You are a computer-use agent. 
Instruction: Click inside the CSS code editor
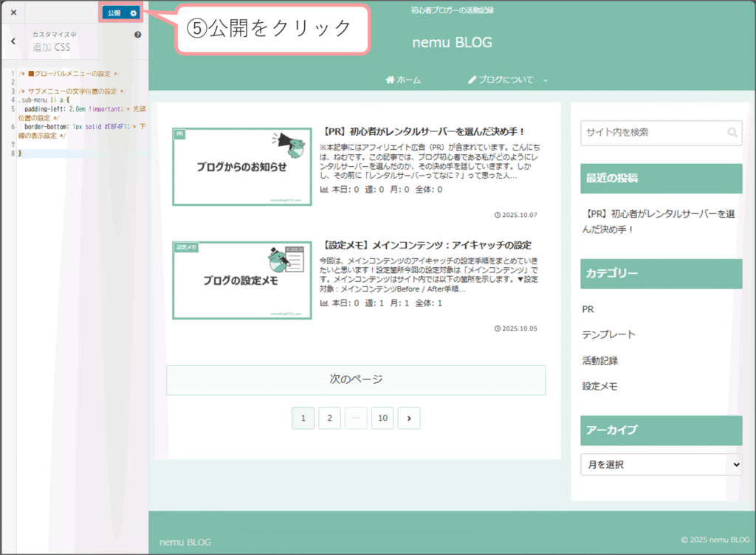click(x=81, y=295)
